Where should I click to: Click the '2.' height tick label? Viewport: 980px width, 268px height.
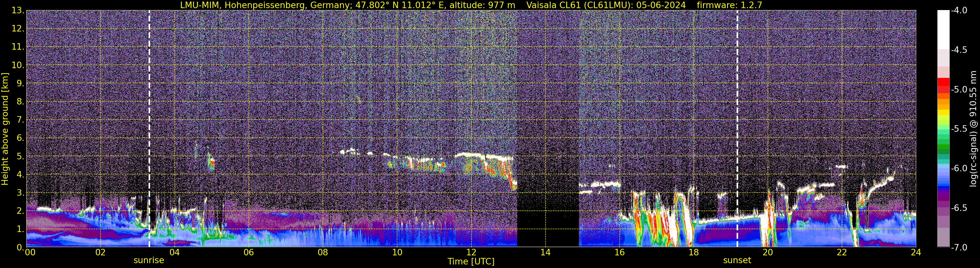click(20, 211)
